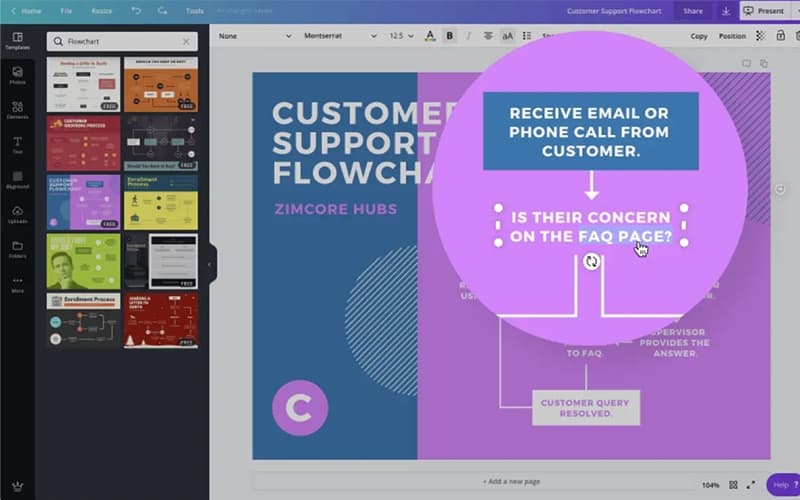The image size is (800, 500).
Task: Open the Uploads panel in the sidebar
Action: [17, 214]
